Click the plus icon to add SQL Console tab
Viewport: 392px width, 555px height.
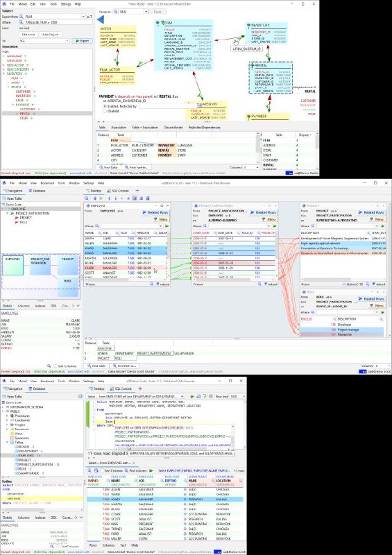(x=137, y=191)
